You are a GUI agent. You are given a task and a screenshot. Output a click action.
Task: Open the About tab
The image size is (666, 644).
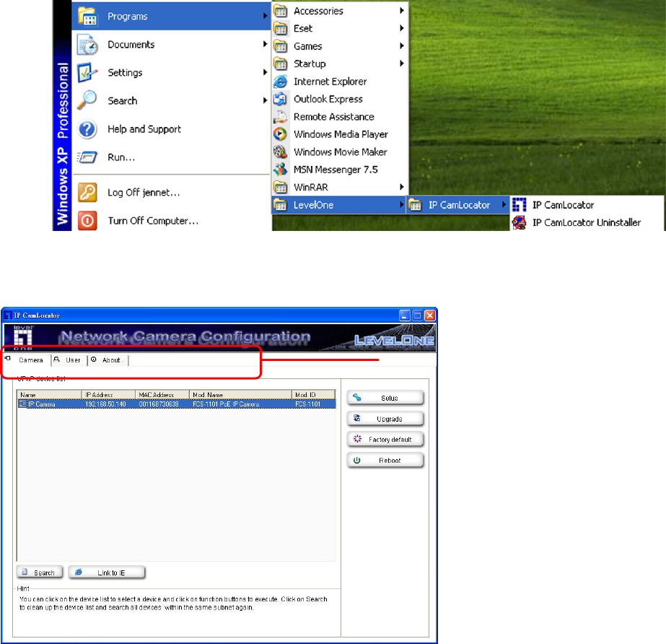point(108,360)
